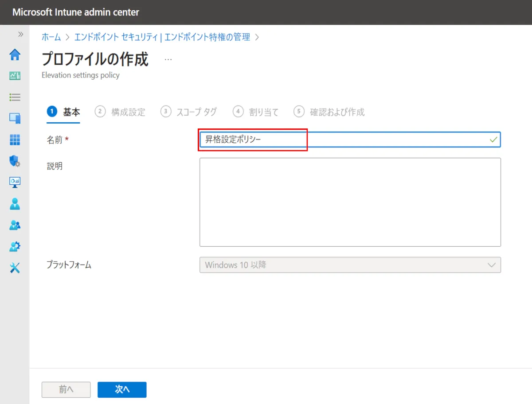Click the ホーム breadcrumb link
Image resolution: width=532 pixels, height=404 pixels.
51,37
